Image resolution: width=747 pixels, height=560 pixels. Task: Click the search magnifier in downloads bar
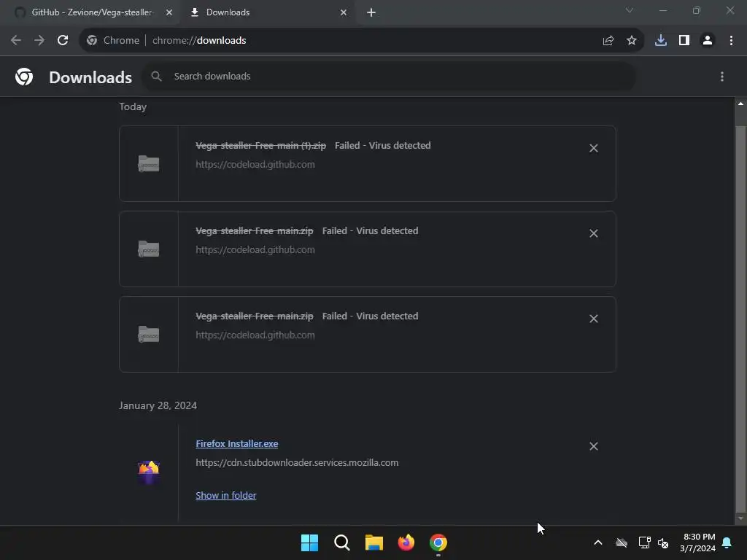156,76
